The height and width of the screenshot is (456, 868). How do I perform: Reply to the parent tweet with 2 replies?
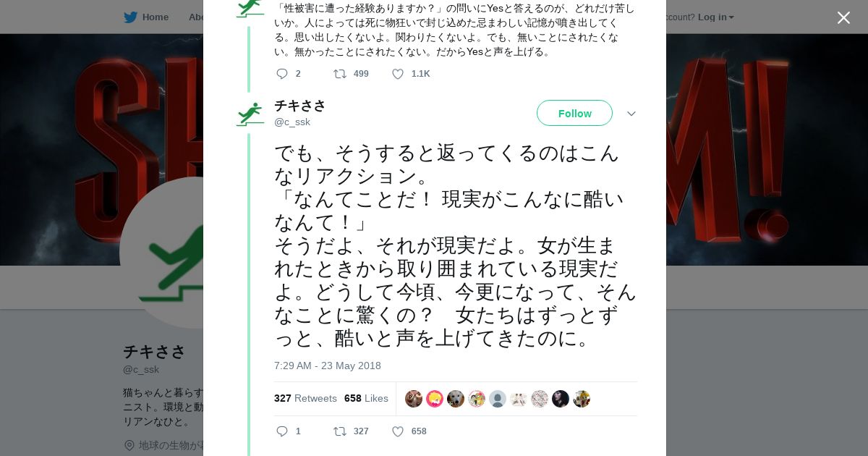(282, 74)
